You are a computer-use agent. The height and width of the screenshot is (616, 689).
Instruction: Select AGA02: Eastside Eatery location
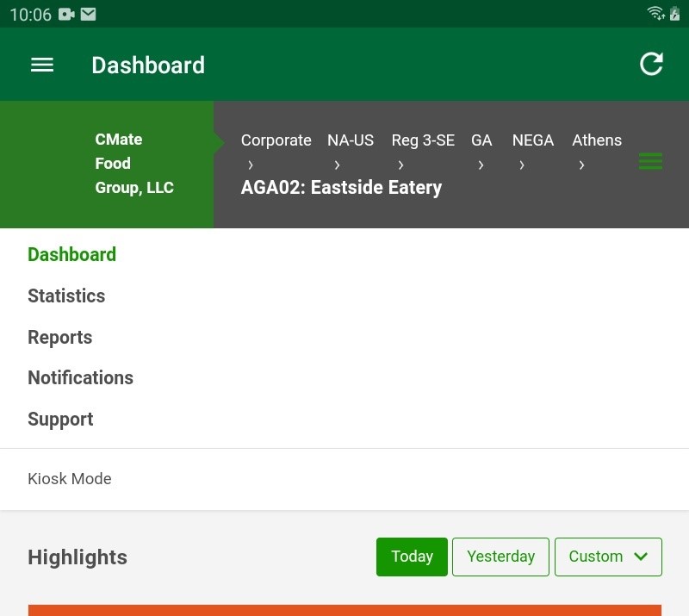(341, 187)
